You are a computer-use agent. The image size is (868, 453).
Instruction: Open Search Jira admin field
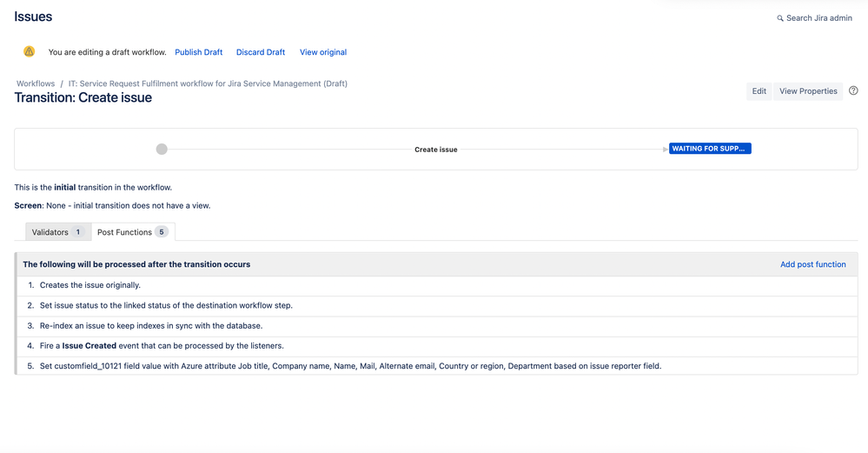click(814, 17)
